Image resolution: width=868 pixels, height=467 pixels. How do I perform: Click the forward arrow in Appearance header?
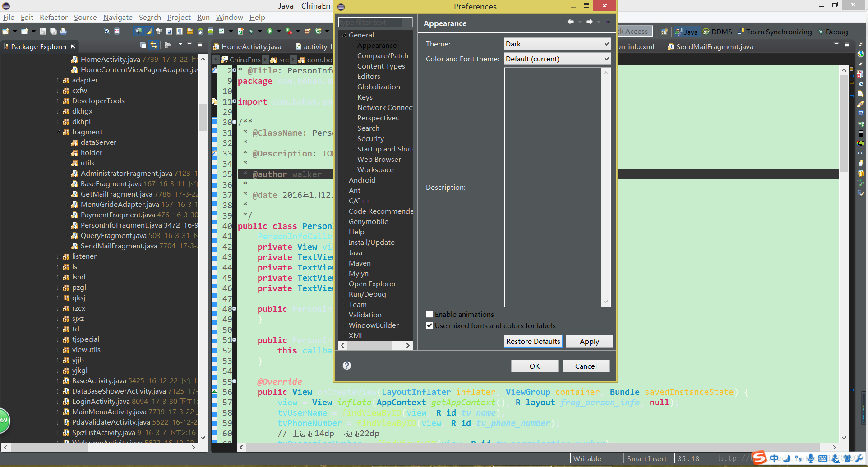pyautogui.click(x=590, y=22)
